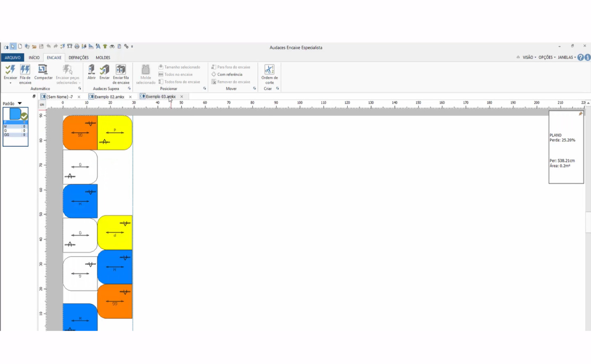Close the Exemplo 03.amkx document tab
This screenshot has width=591, height=364.
click(x=181, y=97)
